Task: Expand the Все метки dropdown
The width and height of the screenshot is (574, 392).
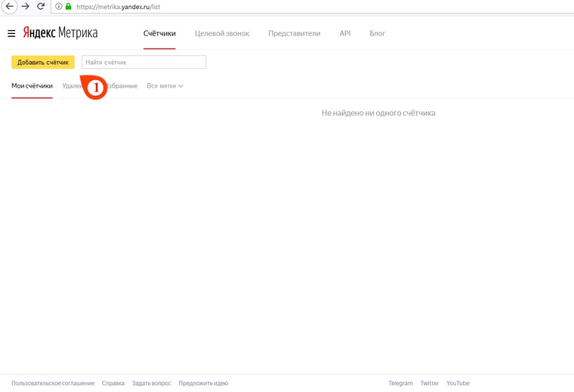Action: (165, 86)
